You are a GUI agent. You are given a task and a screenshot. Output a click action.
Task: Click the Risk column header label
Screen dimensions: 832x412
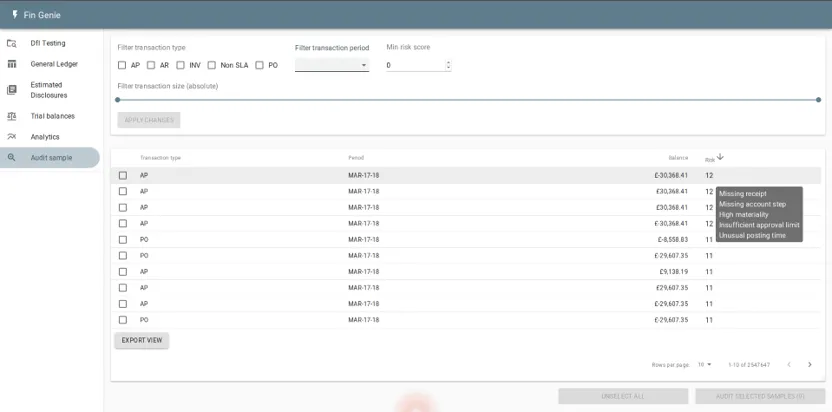tap(709, 159)
